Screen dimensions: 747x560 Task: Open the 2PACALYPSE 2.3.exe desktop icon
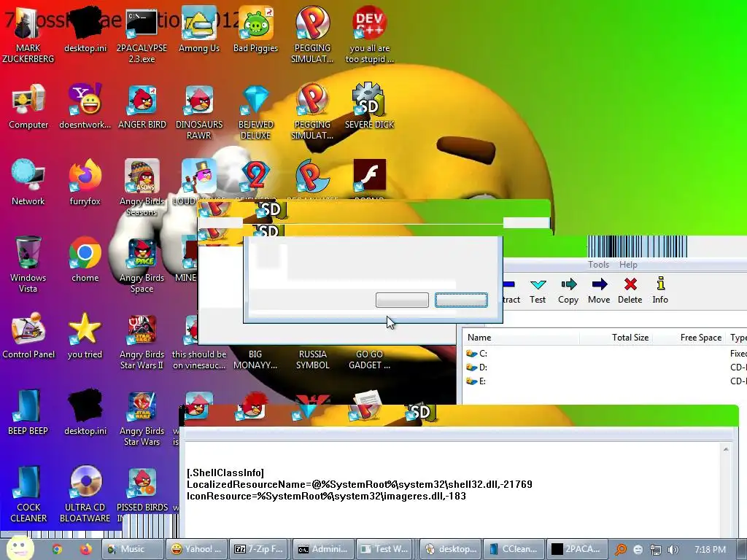click(x=142, y=36)
